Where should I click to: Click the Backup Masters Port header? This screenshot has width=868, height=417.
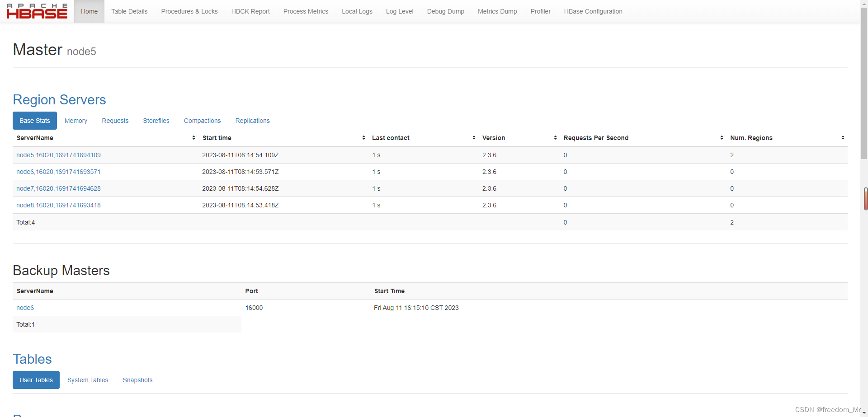[252, 291]
